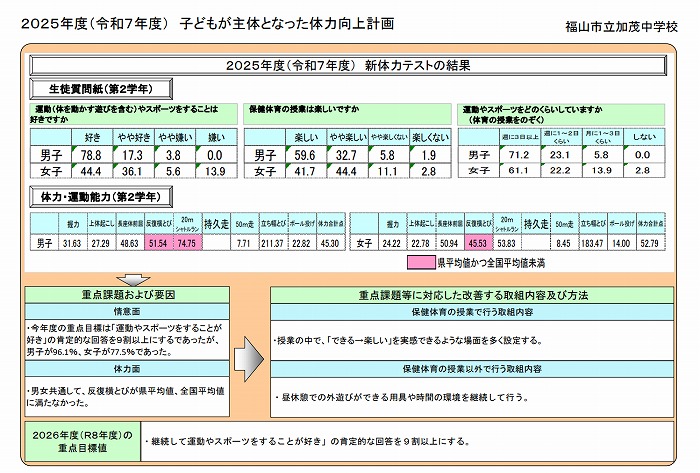Click the girls' 嫌い value 13.9
The width and height of the screenshot is (700, 473).
[x=212, y=171]
